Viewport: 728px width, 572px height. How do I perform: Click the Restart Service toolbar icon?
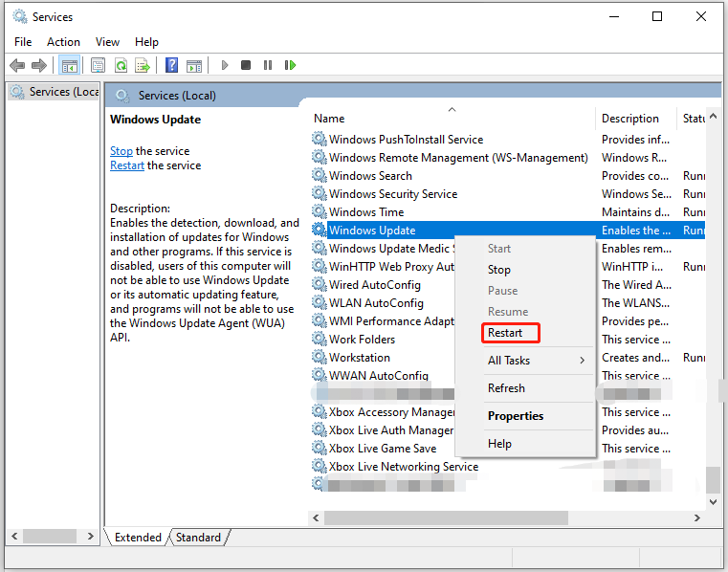tap(290, 65)
